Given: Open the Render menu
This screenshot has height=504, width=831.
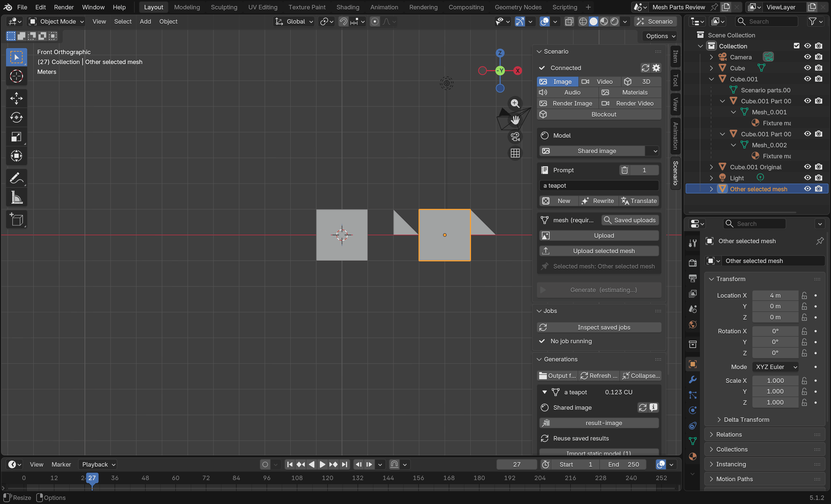Looking at the screenshot, I should (x=64, y=7).
